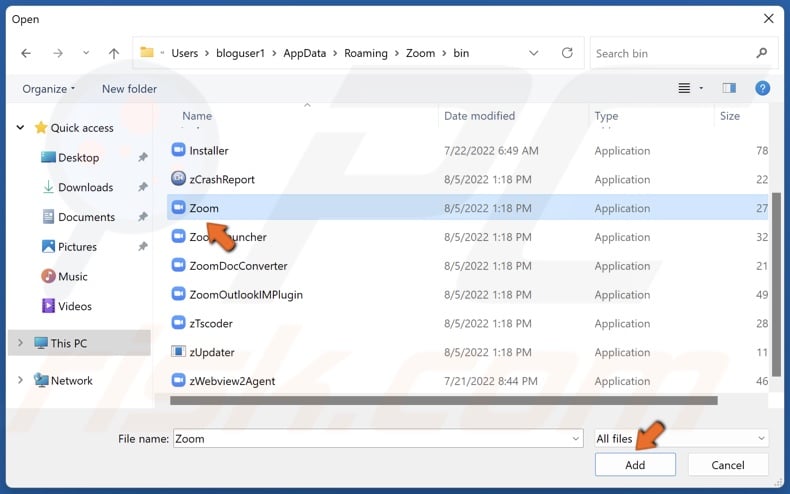This screenshot has height=494, width=790.
Task: Sort by Size column header
Action: pos(730,116)
